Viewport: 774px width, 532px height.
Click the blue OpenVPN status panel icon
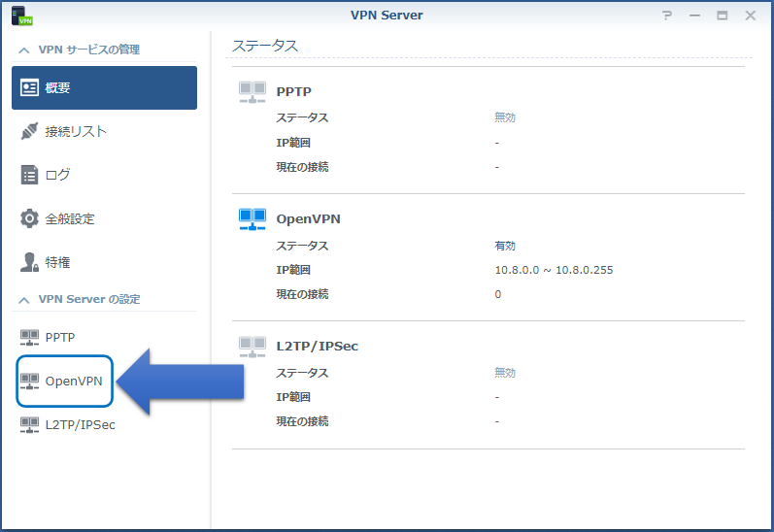(x=252, y=219)
